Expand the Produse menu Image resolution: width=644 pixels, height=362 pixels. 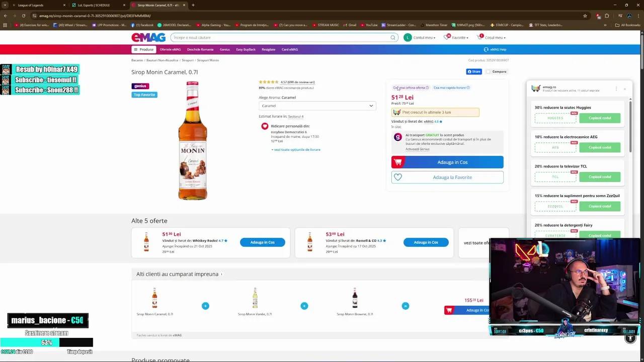click(143, 49)
